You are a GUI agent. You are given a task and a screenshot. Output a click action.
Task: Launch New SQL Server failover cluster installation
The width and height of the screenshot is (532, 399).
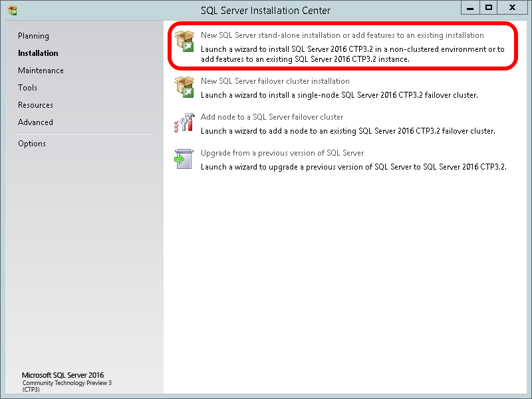click(x=275, y=81)
